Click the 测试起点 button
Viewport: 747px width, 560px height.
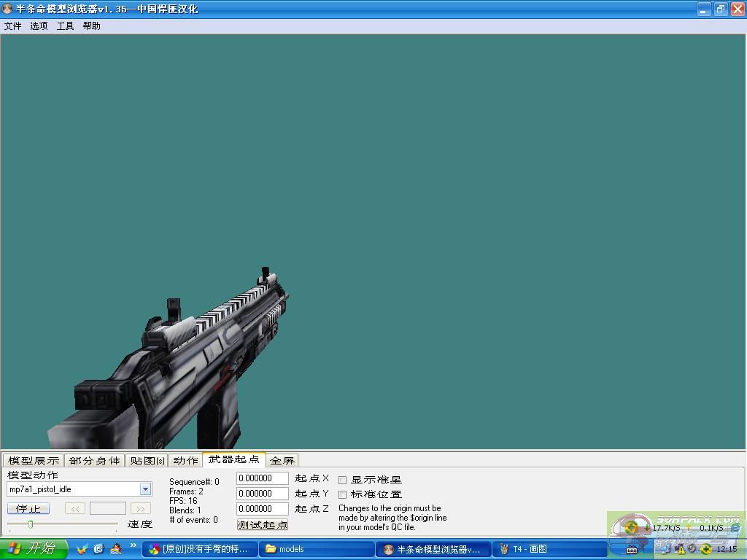pos(263,524)
